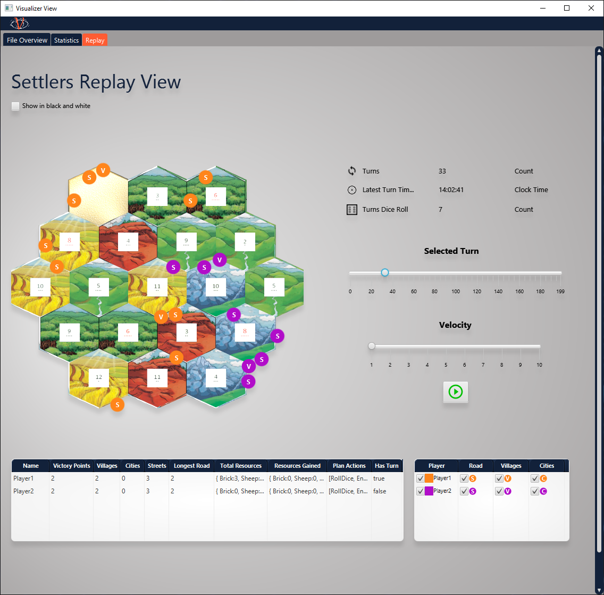Click the Velocity slider track
Image resolution: width=604 pixels, height=595 pixels.
pos(455,347)
